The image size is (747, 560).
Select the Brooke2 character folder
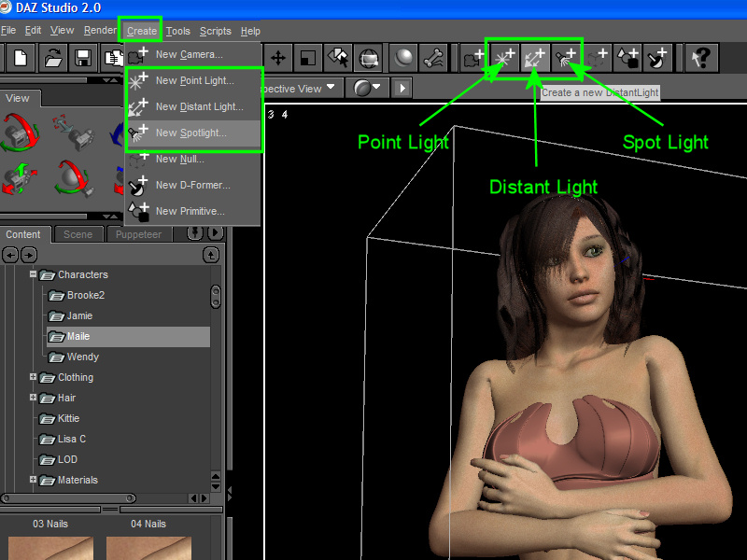pos(85,295)
